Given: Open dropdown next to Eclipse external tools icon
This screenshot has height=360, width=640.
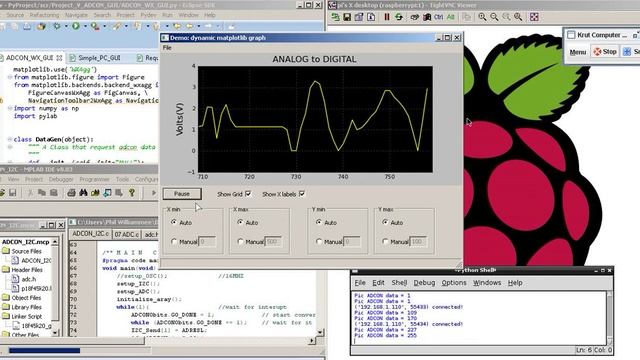Looking at the screenshot, I should (104, 26).
